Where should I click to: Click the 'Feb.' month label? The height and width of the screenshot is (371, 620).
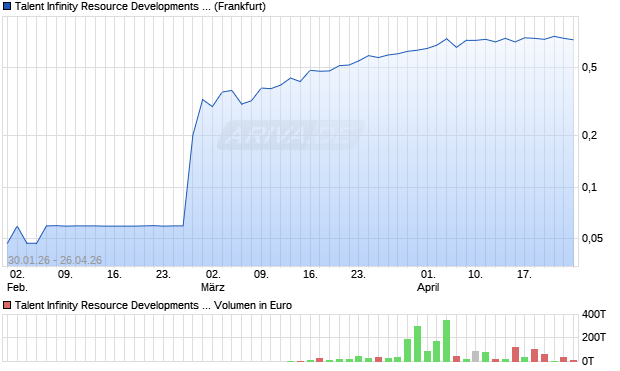tap(17, 288)
